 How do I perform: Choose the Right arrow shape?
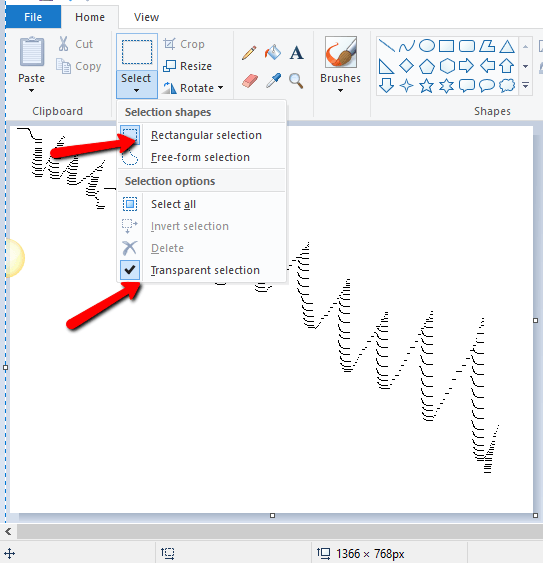(x=467, y=66)
